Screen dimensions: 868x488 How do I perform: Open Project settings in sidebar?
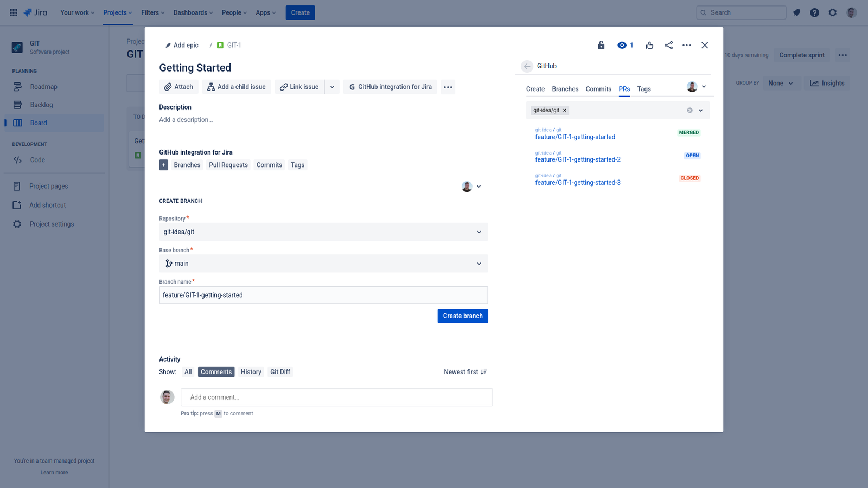click(53, 224)
